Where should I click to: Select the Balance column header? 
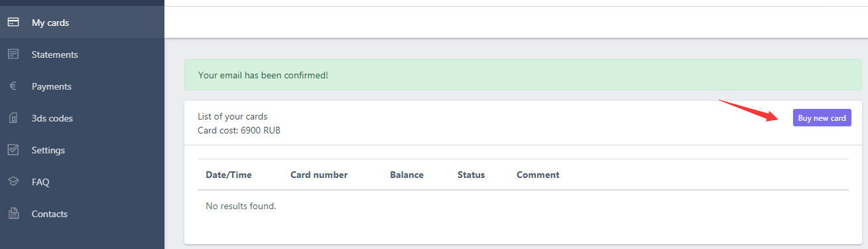(x=406, y=175)
